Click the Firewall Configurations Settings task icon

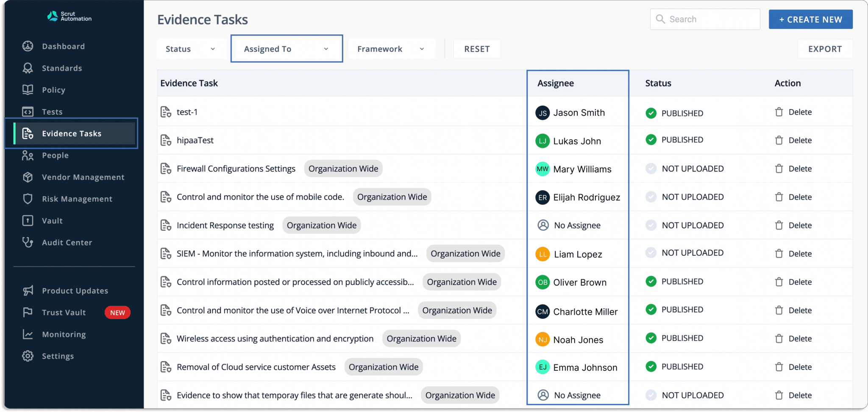coord(166,169)
